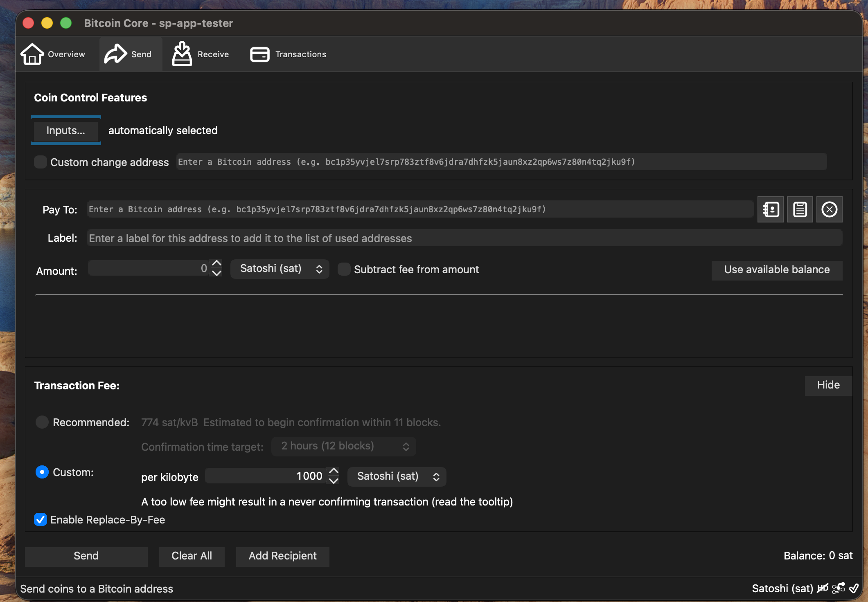Open the Overview page via house icon
Screen dimensions: 868x602
pos(33,54)
